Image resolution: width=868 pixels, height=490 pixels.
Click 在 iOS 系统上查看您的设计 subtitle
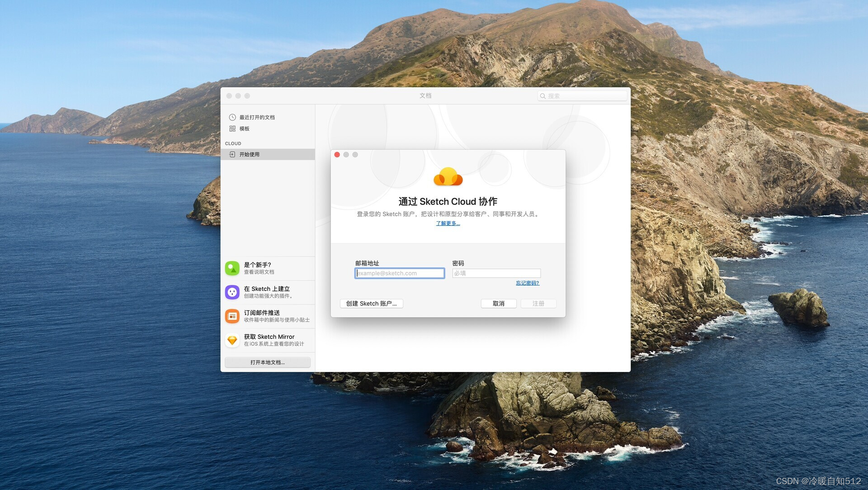tap(274, 344)
